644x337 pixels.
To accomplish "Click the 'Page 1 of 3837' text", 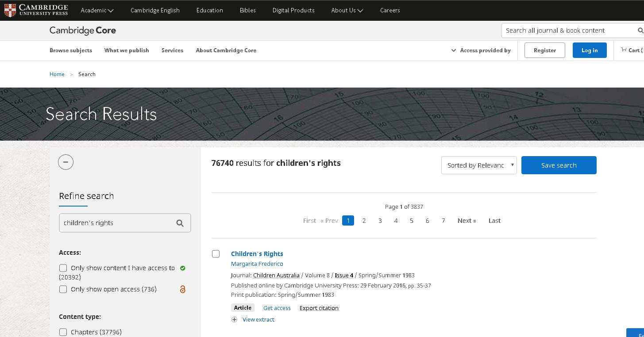I will pos(404,207).
